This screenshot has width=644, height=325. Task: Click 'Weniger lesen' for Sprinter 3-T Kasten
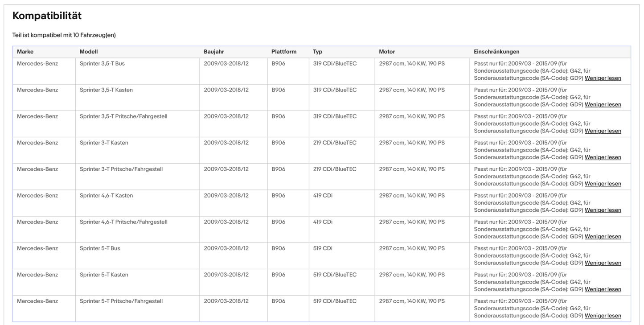point(603,157)
